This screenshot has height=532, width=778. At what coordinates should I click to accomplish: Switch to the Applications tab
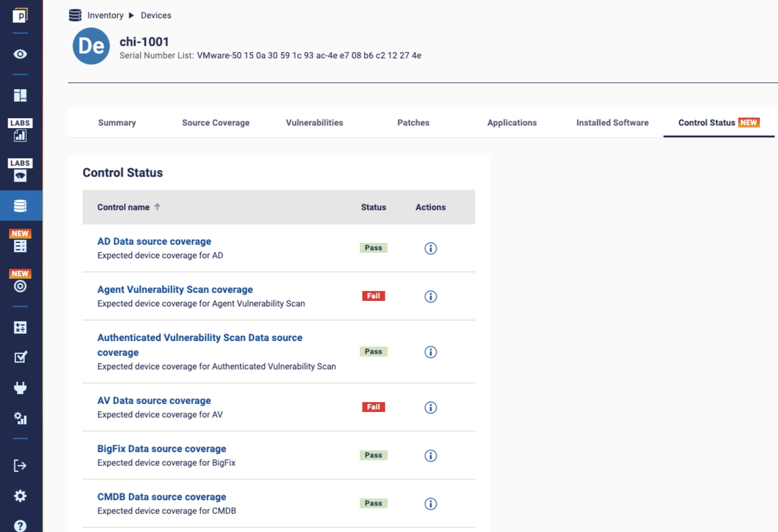(x=512, y=123)
